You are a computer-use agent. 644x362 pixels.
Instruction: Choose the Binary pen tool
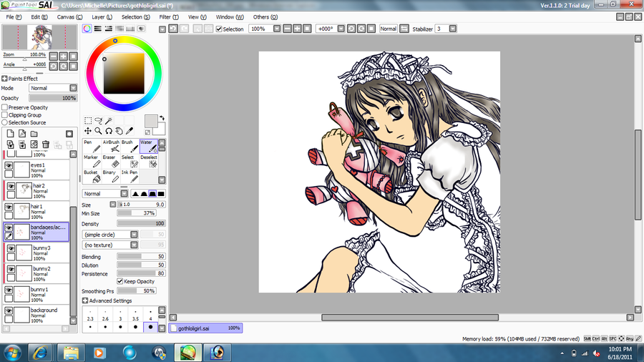pyautogui.click(x=111, y=177)
